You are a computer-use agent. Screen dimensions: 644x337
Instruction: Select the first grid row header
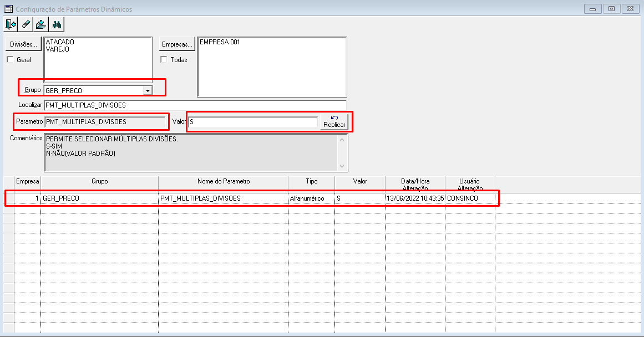tap(9, 198)
